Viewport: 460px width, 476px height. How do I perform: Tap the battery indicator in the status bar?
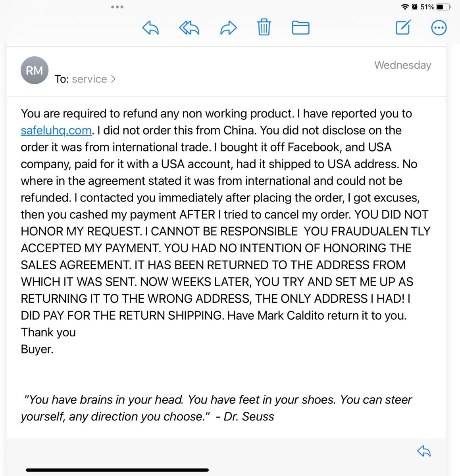443,7
